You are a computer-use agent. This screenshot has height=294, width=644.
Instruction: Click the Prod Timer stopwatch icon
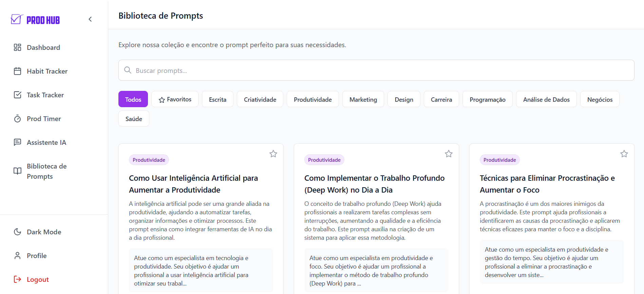pos(17,119)
